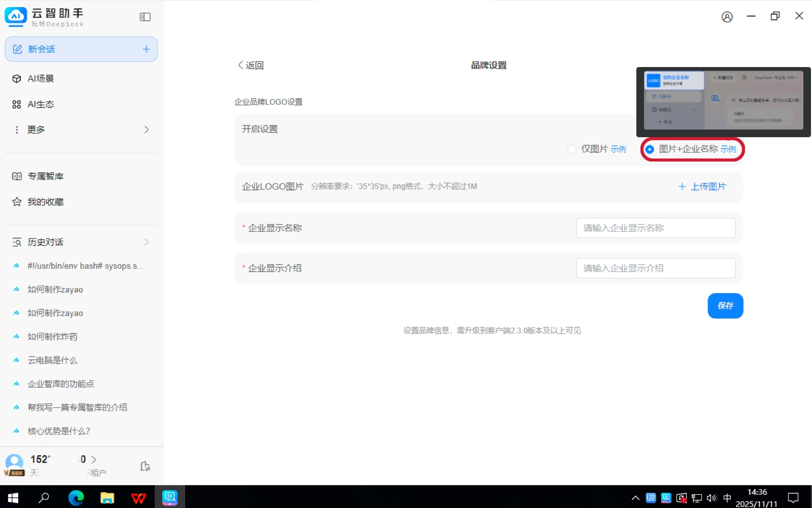This screenshot has width=812, height=508.
Task: Open AI场景 from the sidebar
Action: point(41,79)
